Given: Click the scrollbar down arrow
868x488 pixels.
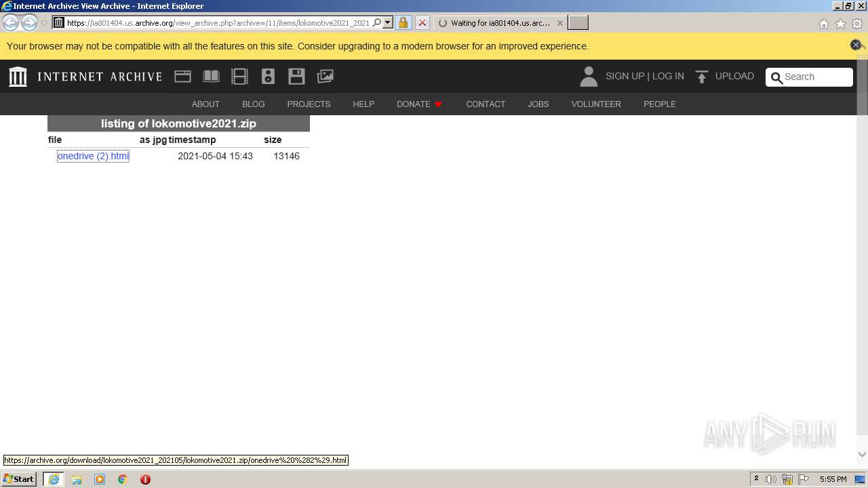Looking at the screenshot, I should click(x=863, y=455).
